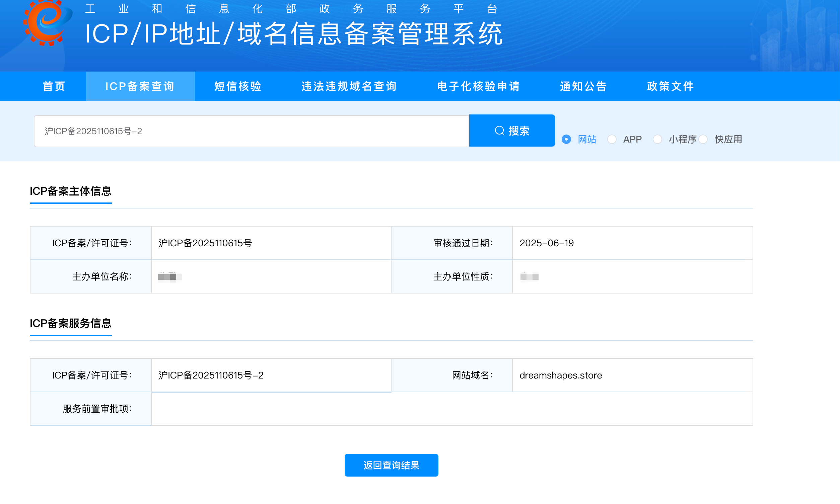Open 电子化核验申请 tab
This screenshot has height=504, width=840.
pos(479,86)
